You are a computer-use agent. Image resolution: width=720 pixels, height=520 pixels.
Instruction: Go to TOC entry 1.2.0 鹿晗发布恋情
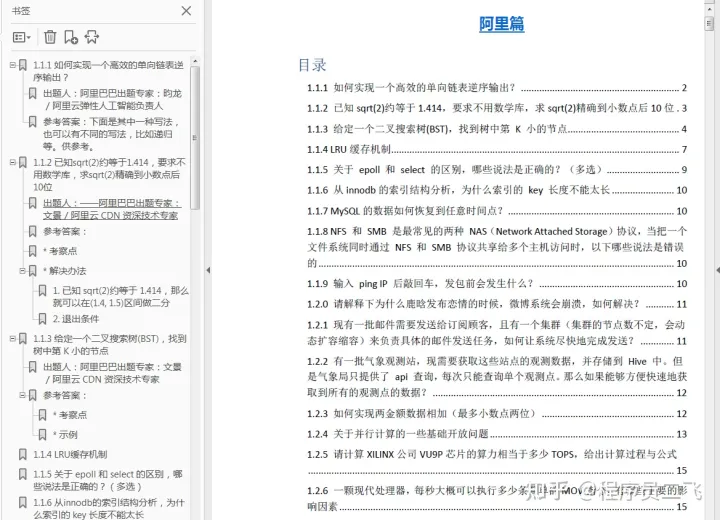[x=497, y=304]
